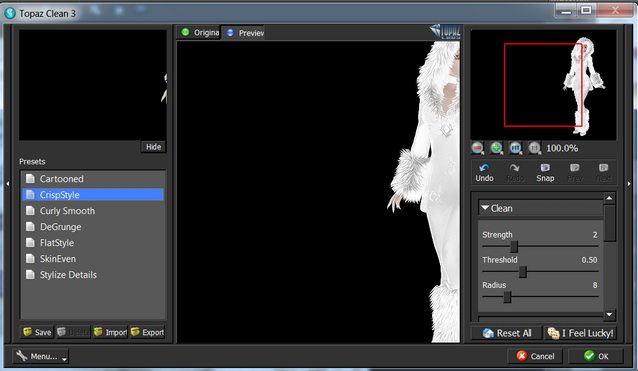The image size is (638, 371).
Task: Go to Next snapshot
Action: coord(604,172)
